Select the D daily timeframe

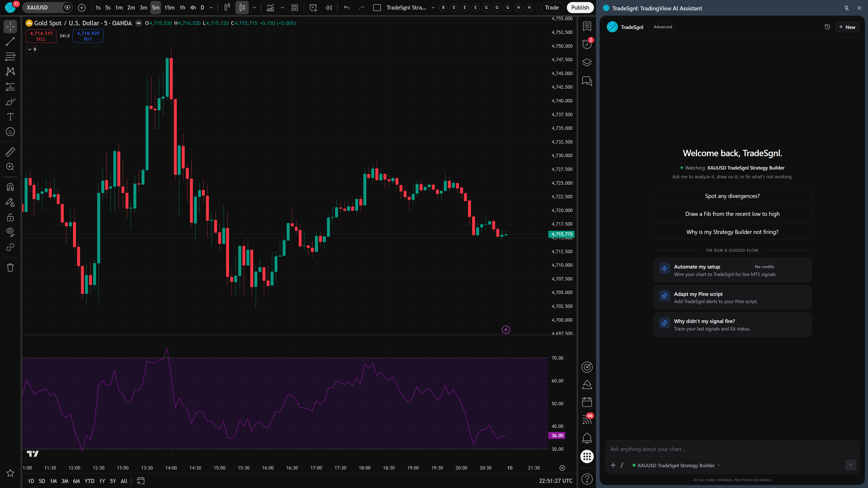coord(203,7)
